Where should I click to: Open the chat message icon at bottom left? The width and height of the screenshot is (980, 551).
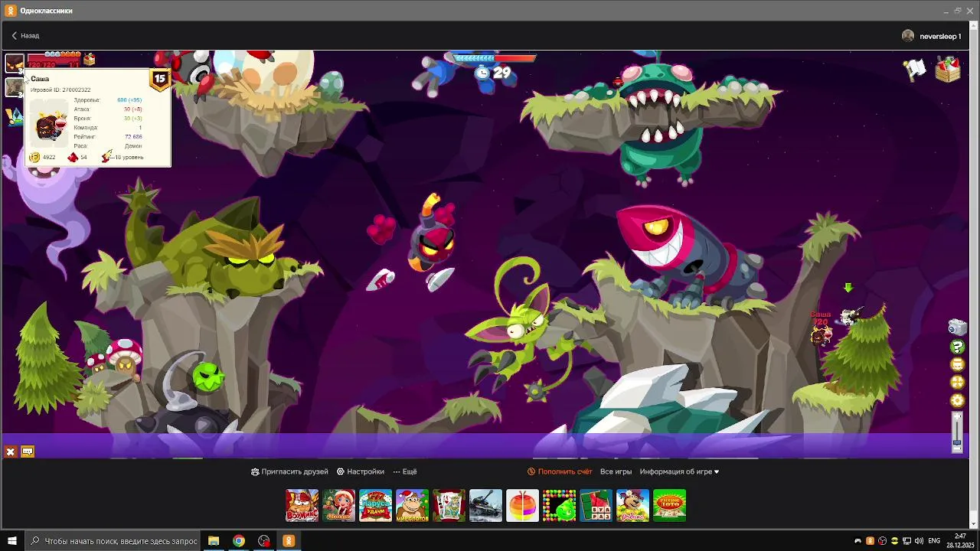point(28,452)
